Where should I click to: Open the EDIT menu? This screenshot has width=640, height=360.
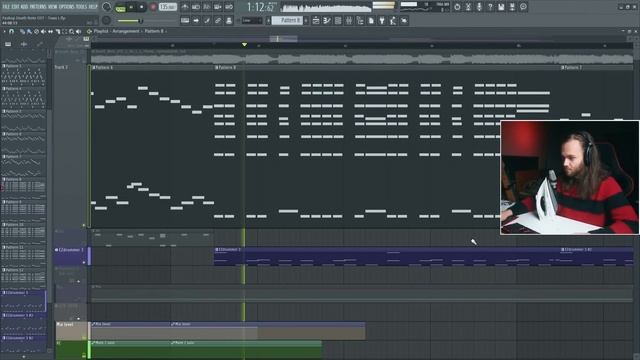(15, 7)
